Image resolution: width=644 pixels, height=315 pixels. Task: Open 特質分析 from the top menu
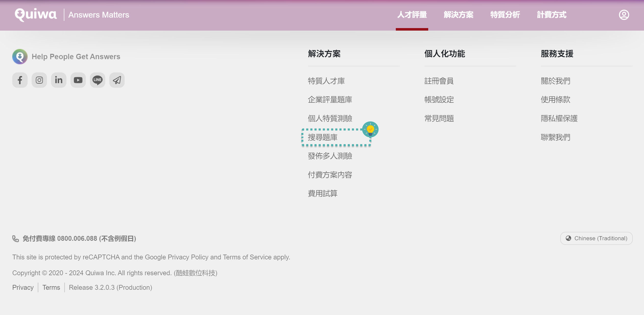(x=505, y=15)
